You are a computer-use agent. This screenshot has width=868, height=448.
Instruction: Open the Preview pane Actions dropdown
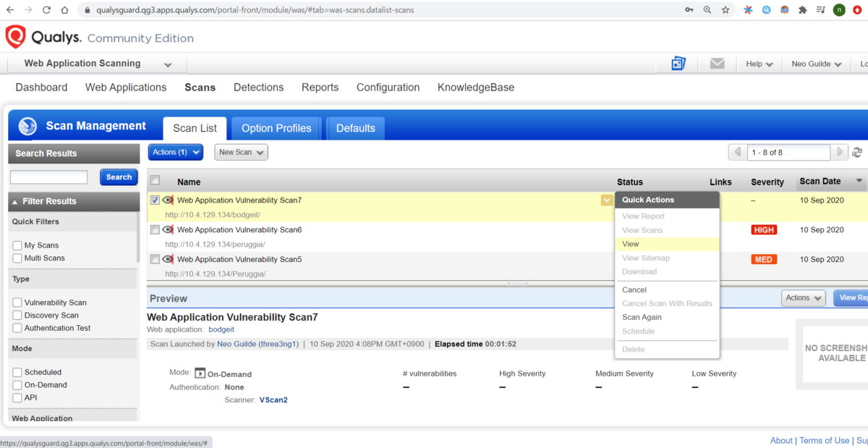pyautogui.click(x=803, y=297)
